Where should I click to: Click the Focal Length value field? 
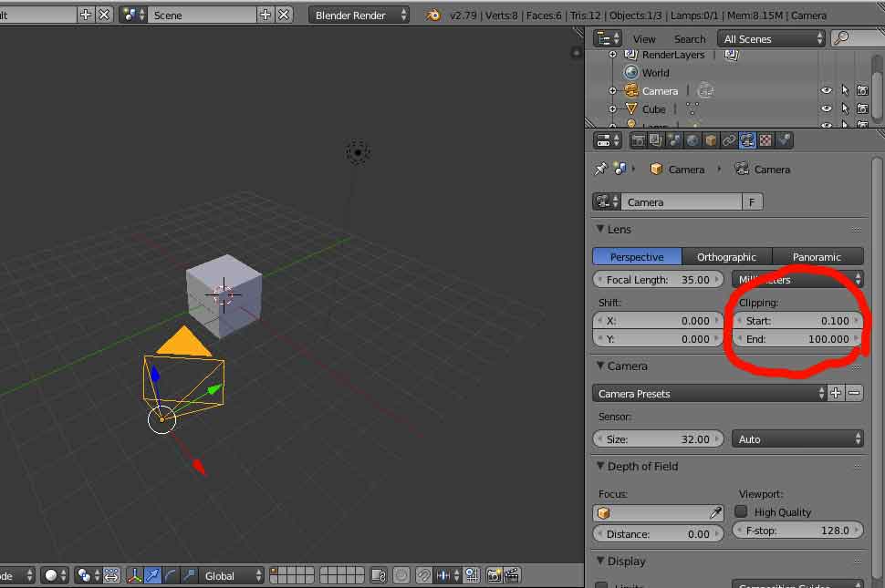click(x=658, y=280)
